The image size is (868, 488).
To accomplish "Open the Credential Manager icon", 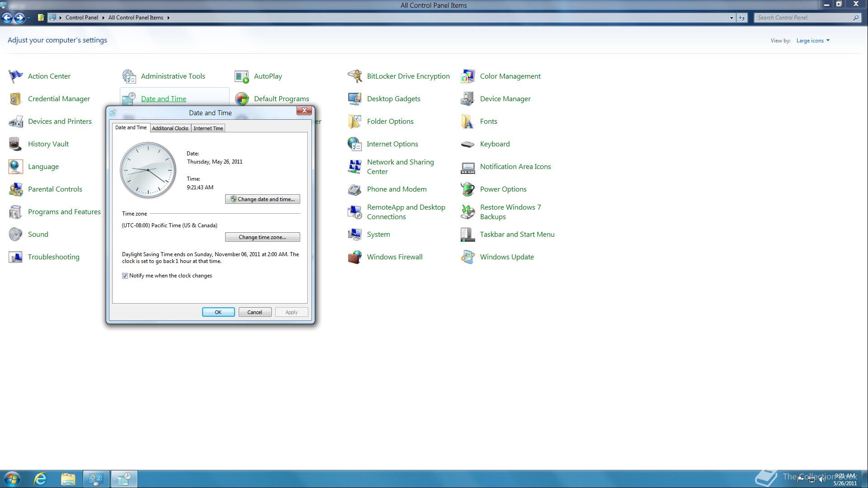I will coord(15,99).
